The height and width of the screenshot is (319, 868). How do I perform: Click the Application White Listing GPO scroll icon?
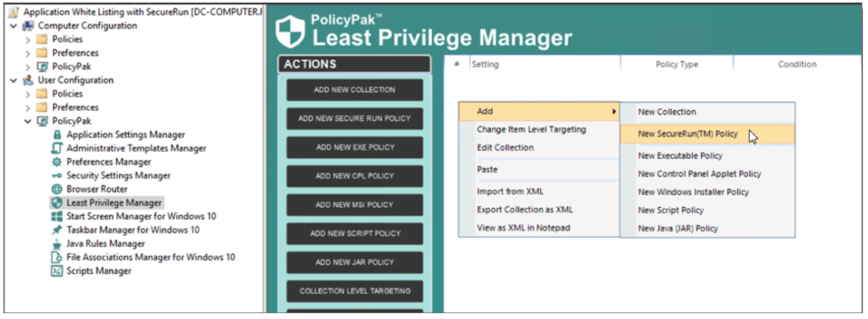14,12
